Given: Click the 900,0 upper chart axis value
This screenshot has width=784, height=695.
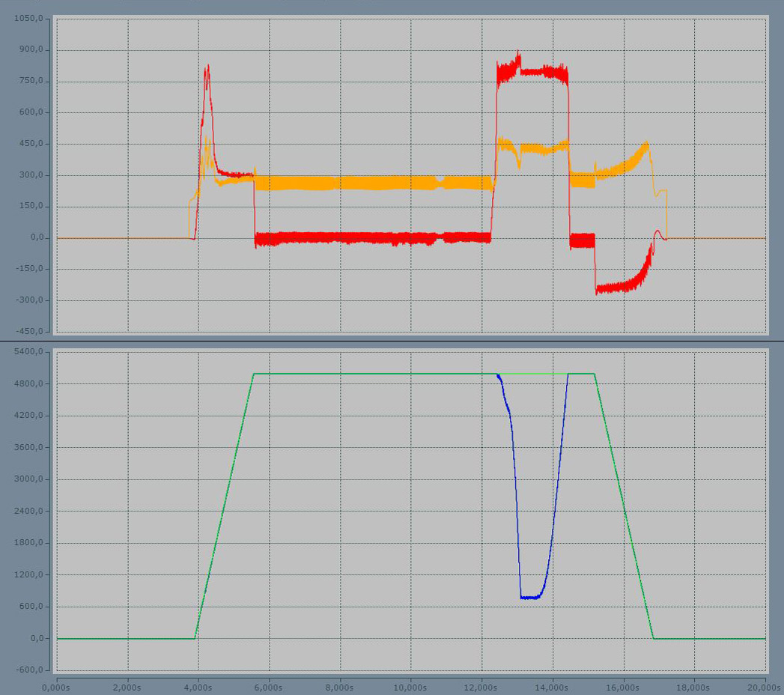Looking at the screenshot, I should (x=31, y=50).
